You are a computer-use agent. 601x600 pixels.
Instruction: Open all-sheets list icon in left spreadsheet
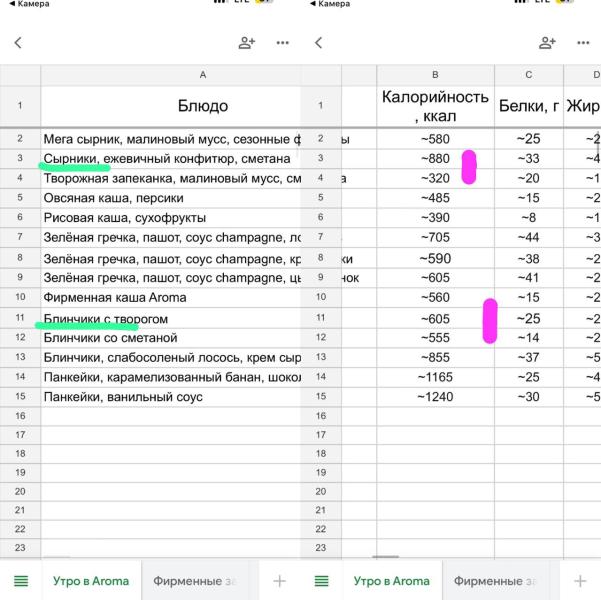coord(20,581)
